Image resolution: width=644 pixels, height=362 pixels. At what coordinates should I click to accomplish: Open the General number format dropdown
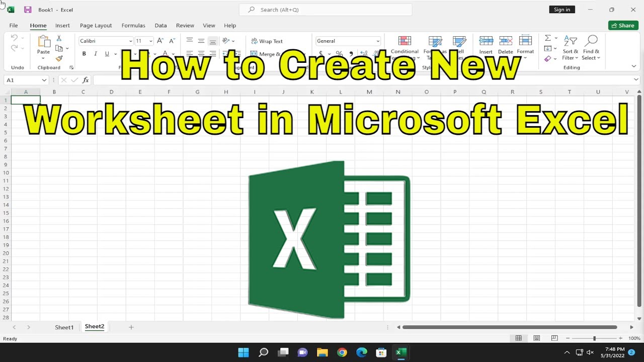[x=378, y=41]
